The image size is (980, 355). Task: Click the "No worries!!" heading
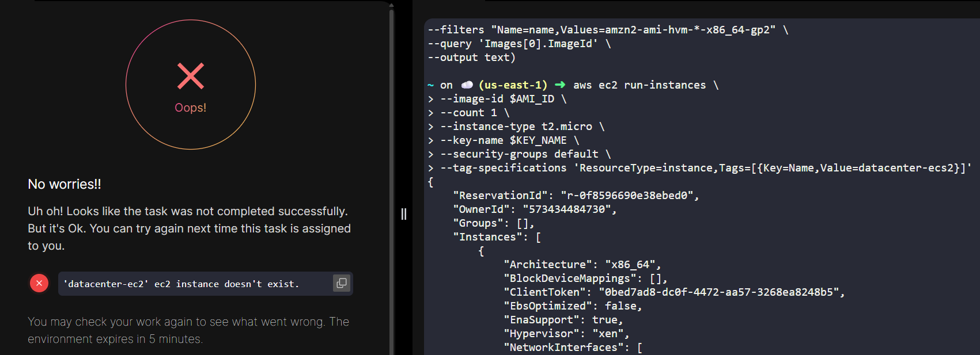click(65, 184)
